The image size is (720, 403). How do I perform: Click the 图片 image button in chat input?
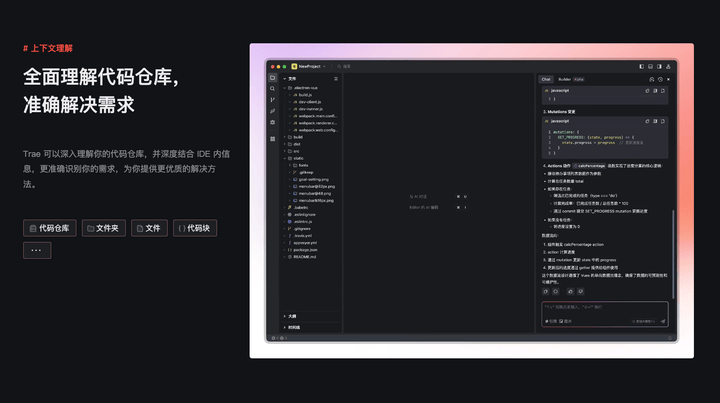pyautogui.click(x=565, y=321)
